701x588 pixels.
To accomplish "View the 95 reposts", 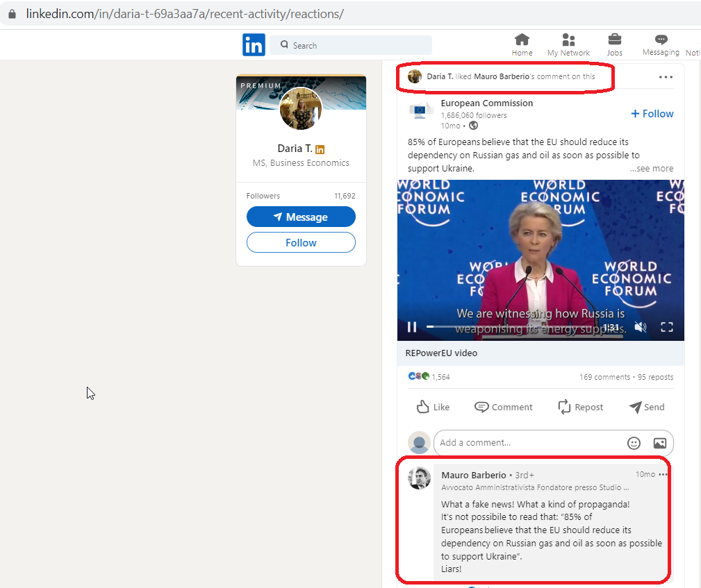I will [655, 377].
